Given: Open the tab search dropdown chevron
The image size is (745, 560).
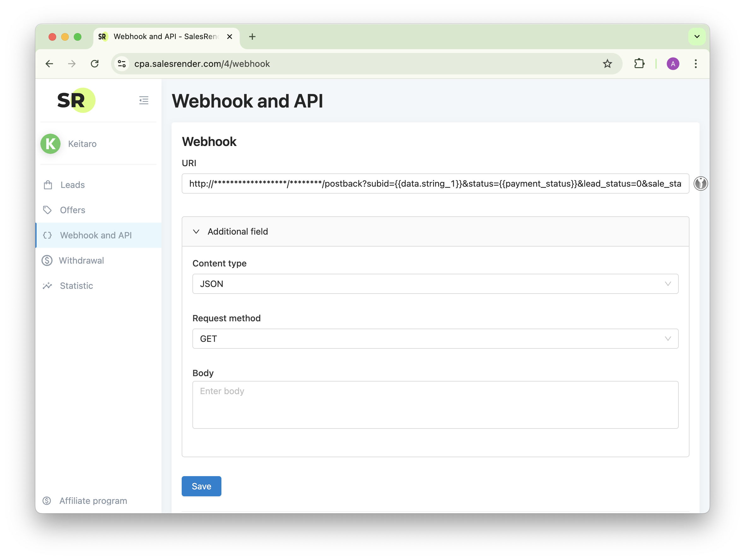Looking at the screenshot, I should point(697,36).
